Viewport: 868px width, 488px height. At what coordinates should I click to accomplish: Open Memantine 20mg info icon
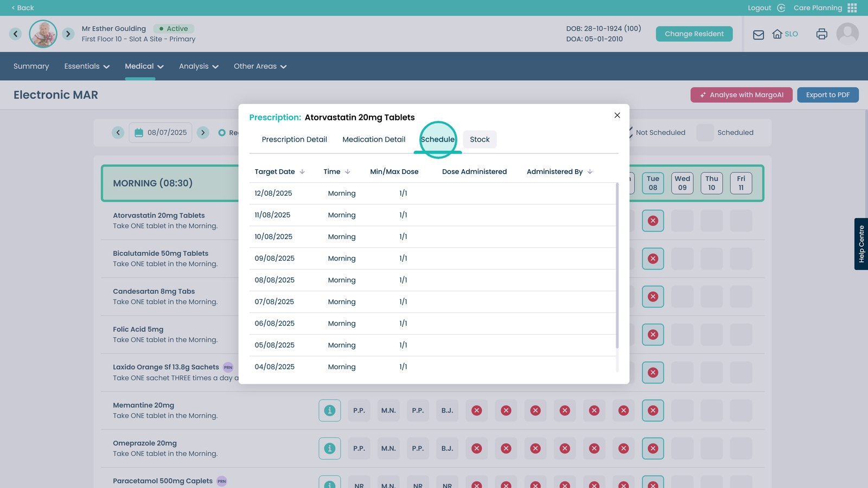click(329, 410)
